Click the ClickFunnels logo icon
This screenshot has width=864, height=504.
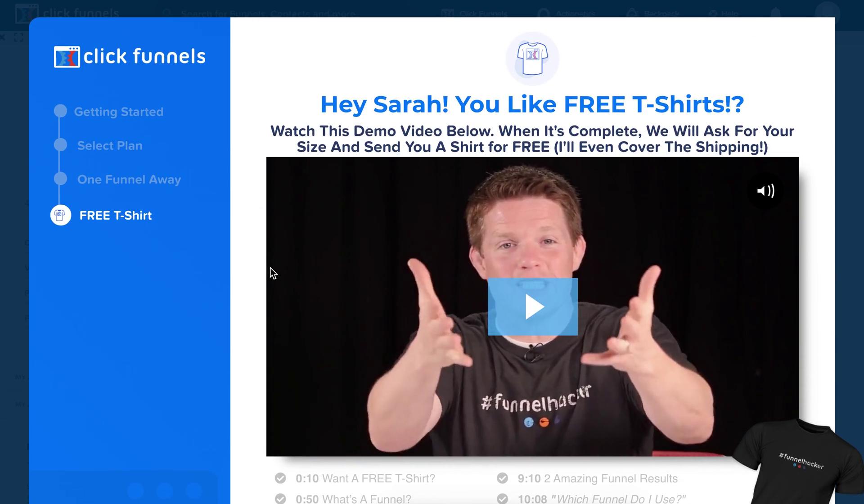click(x=67, y=56)
